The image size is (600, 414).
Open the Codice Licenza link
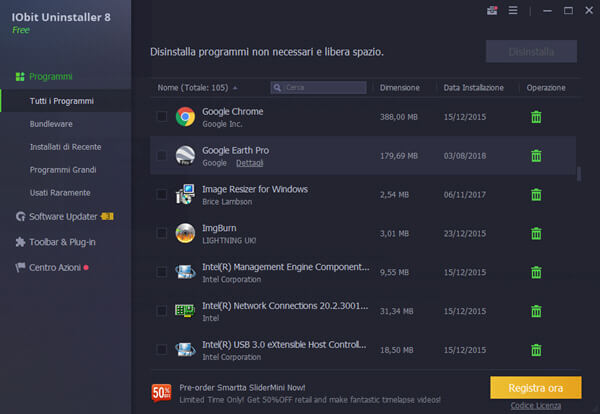pyautogui.click(x=536, y=406)
